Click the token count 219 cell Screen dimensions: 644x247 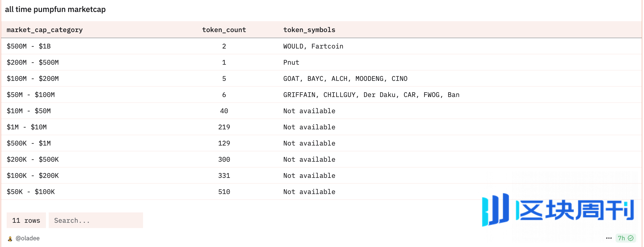point(224,127)
